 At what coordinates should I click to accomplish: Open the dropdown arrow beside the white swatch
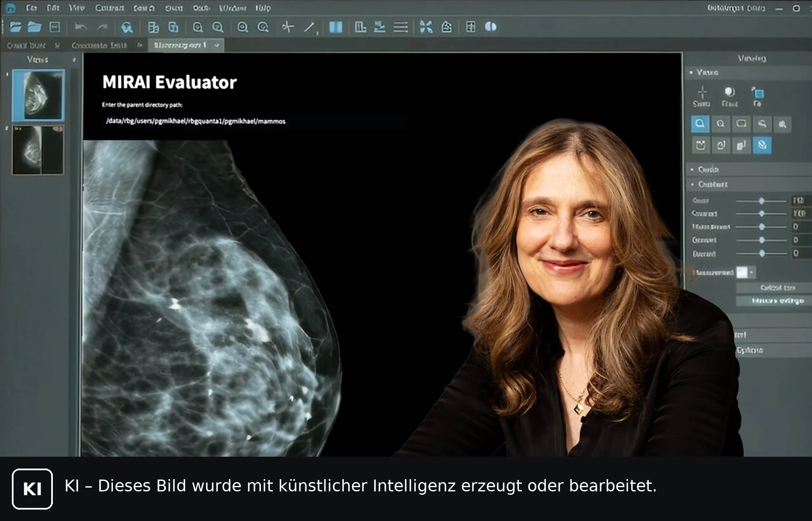tap(752, 273)
